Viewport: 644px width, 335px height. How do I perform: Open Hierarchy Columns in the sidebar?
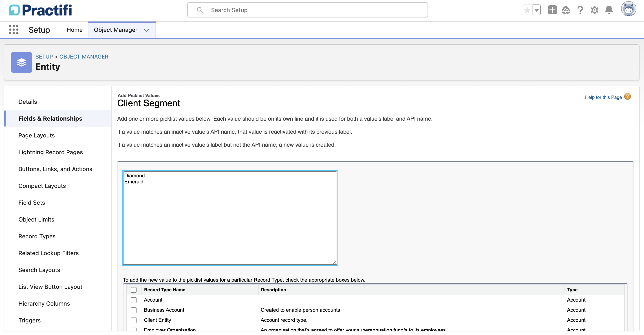click(x=44, y=304)
